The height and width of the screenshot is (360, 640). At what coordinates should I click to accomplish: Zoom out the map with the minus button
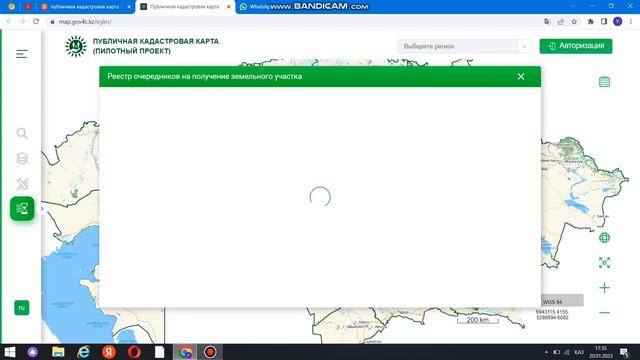604,313
